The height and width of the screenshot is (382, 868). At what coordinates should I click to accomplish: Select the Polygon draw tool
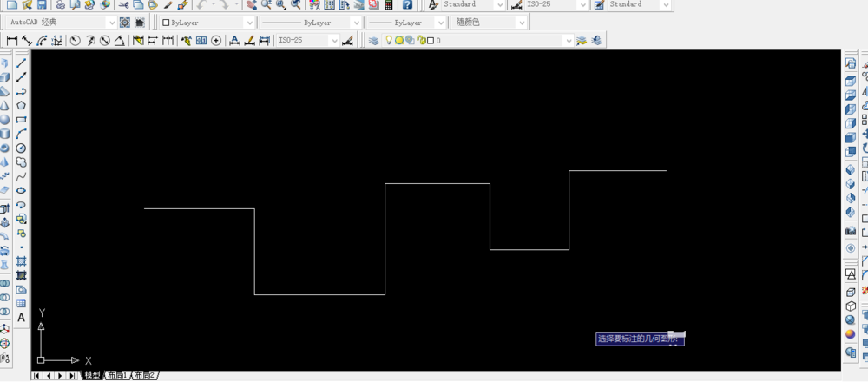(x=21, y=105)
